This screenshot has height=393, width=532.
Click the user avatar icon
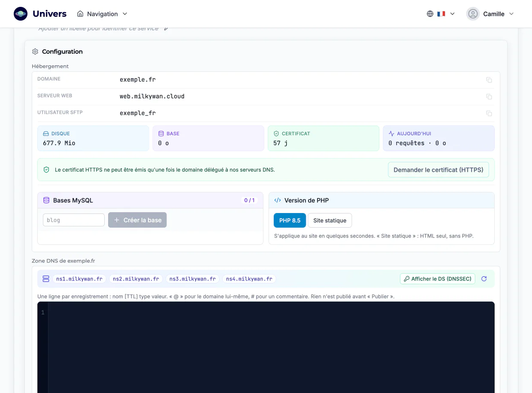(473, 14)
